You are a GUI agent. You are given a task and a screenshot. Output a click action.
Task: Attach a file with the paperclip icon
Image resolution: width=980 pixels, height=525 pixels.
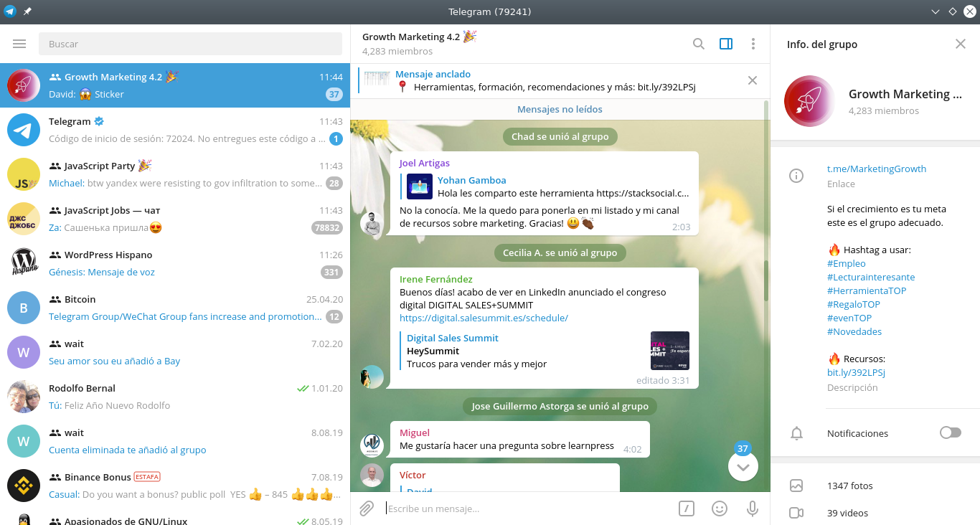point(367,509)
